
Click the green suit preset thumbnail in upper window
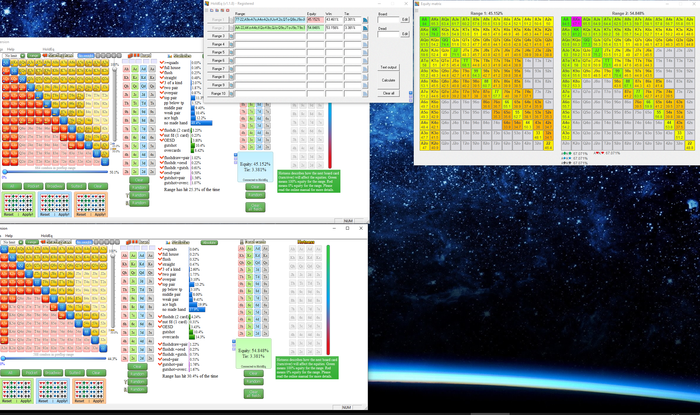coord(19,204)
